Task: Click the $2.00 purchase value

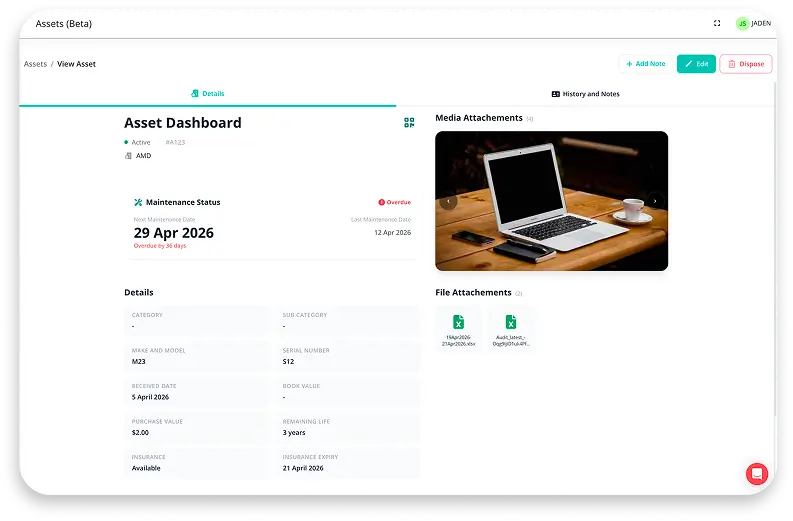Action: point(140,432)
